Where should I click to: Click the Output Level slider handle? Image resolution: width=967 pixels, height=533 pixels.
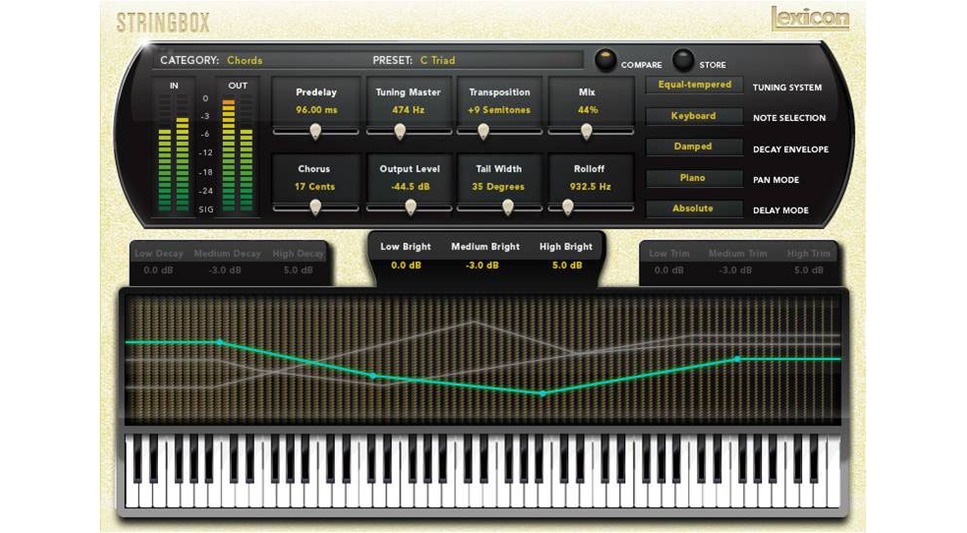click(410, 207)
